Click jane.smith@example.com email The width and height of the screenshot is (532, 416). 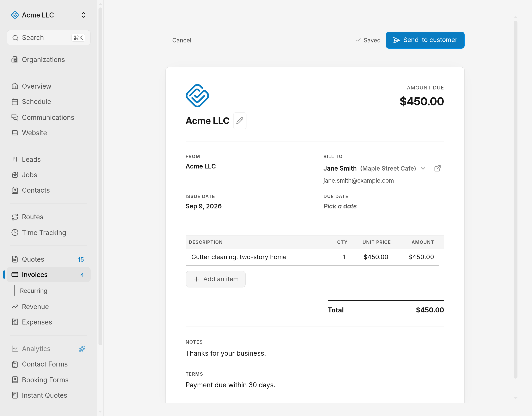[358, 181]
